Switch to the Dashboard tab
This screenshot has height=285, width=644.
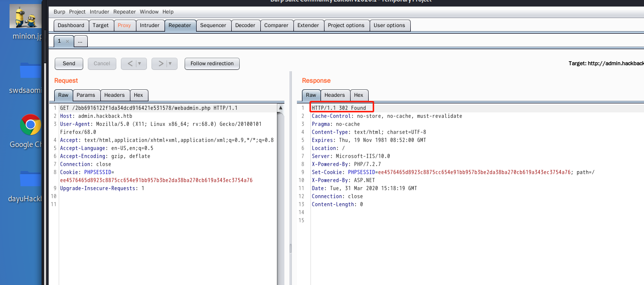pos(71,25)
